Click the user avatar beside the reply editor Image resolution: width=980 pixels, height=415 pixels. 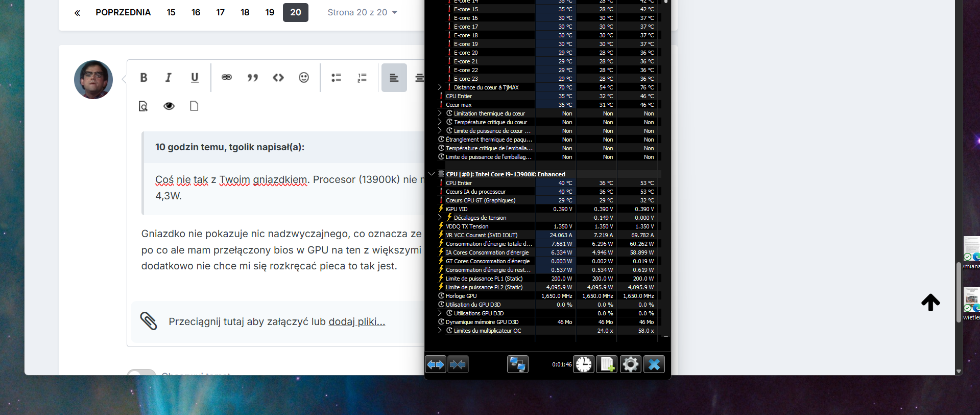[x=93, y=80]
